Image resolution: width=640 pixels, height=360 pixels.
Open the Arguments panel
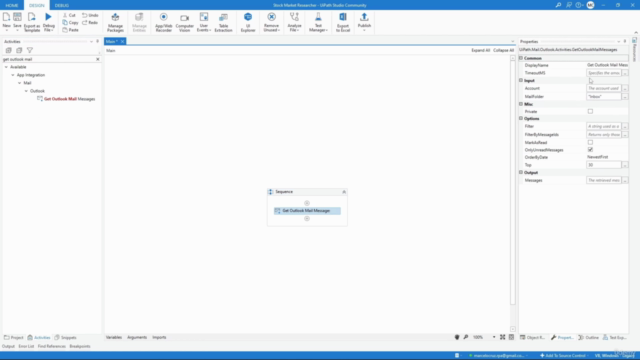137,338
